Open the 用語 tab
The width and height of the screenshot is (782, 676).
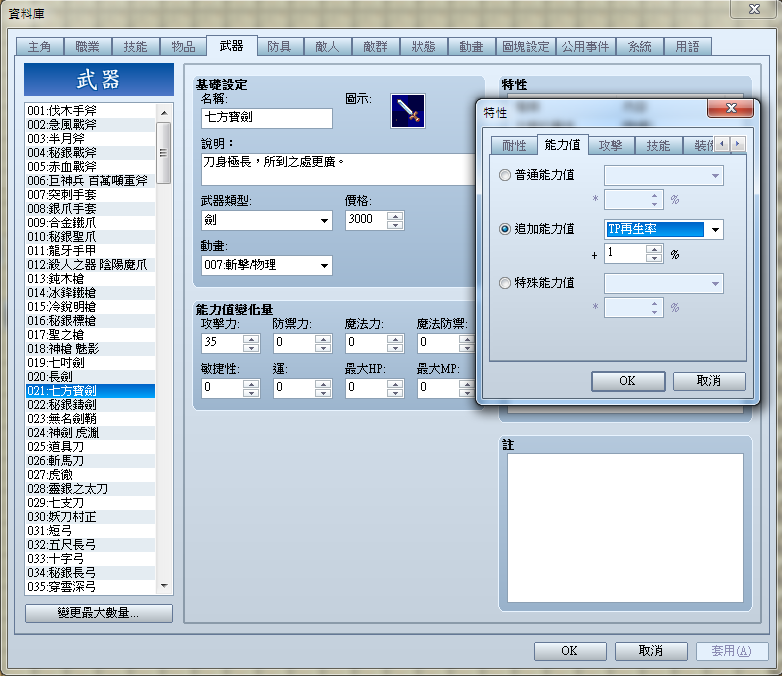[x=687, y=47]
